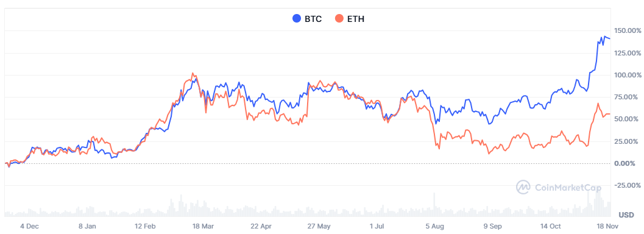The image size is (644, 234).
Task: Click the 5 Aug x-axis label
Action: coord(434,226)
